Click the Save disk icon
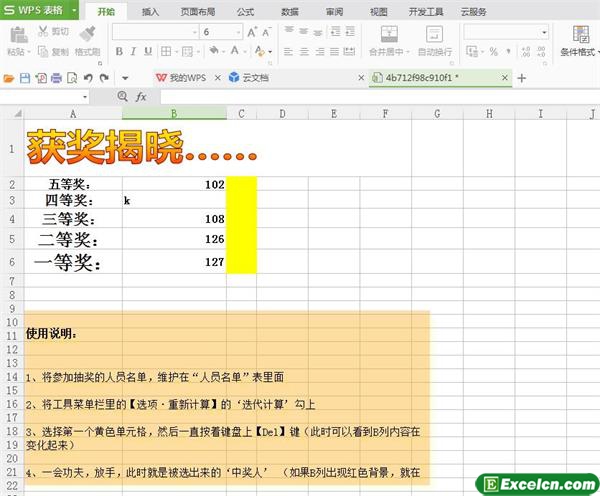This screenshot has width=600, height=496. [25, 77]
